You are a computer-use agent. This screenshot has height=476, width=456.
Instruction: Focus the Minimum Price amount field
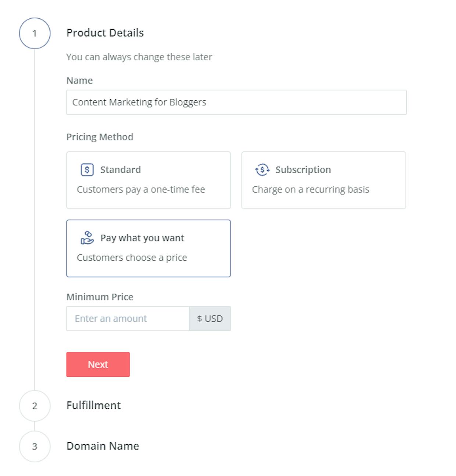tap(128, 319)
